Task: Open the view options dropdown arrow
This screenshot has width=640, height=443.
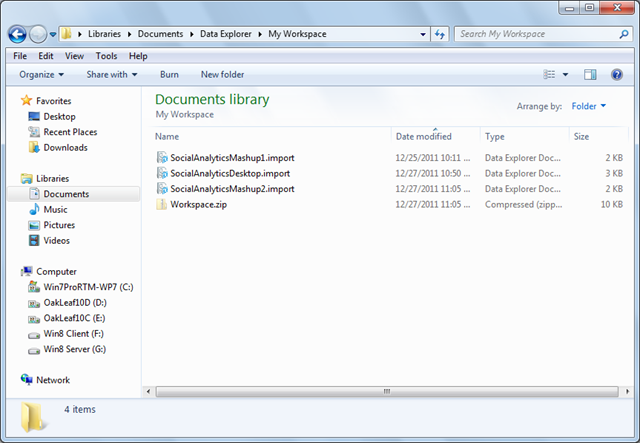Action: 565,75
